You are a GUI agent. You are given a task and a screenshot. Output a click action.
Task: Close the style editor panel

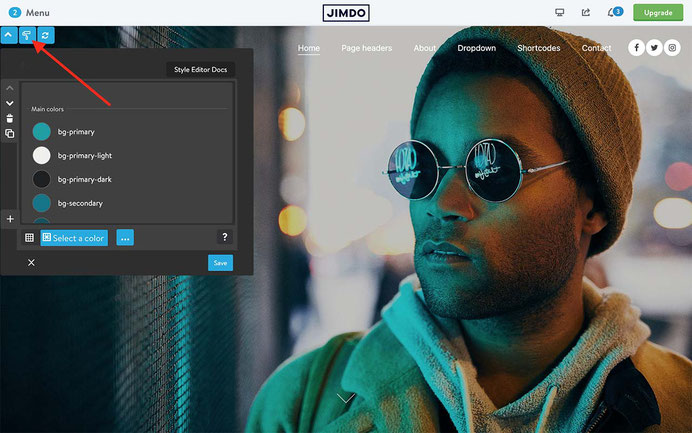tap(31, 263)
